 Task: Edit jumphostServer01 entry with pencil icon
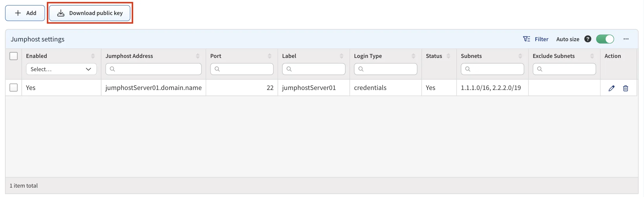[x=611, y=88]
